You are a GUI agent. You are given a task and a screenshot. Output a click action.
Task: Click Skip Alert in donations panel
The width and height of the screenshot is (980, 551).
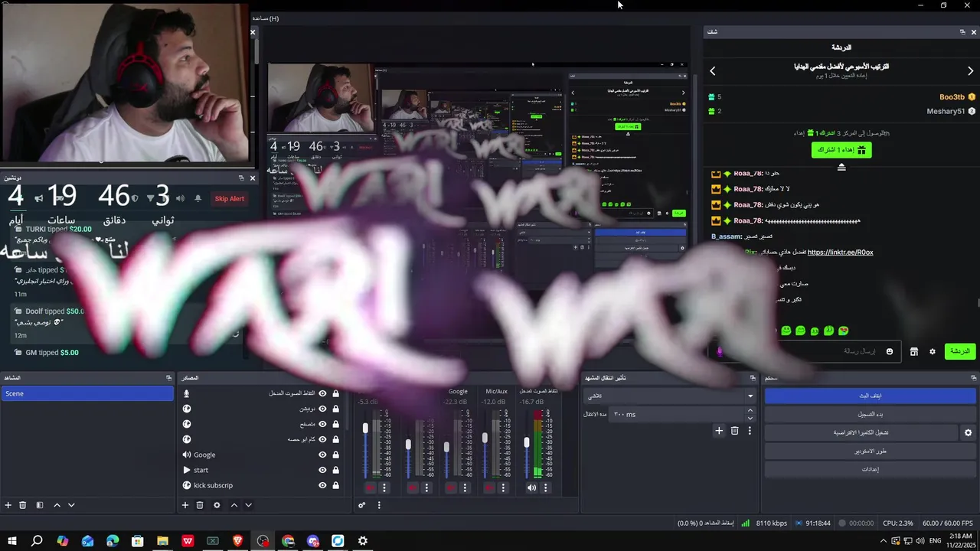230,199
